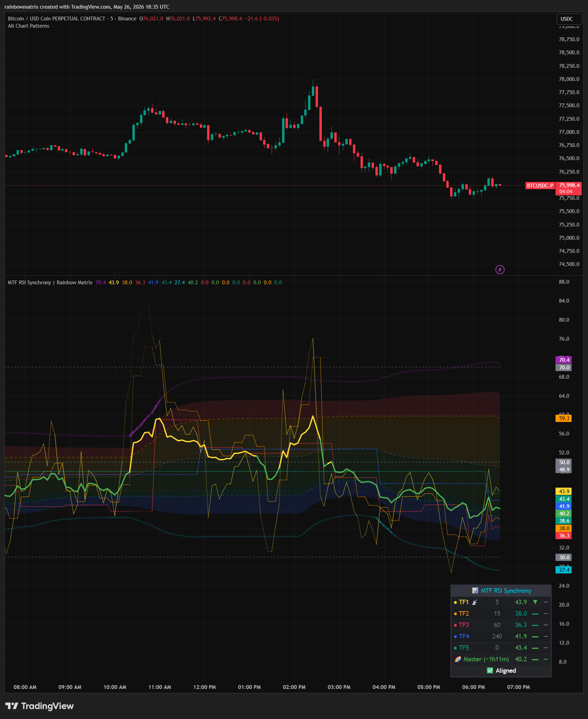
Task: Open the USDC currency selector
Action: pos(569,19)
